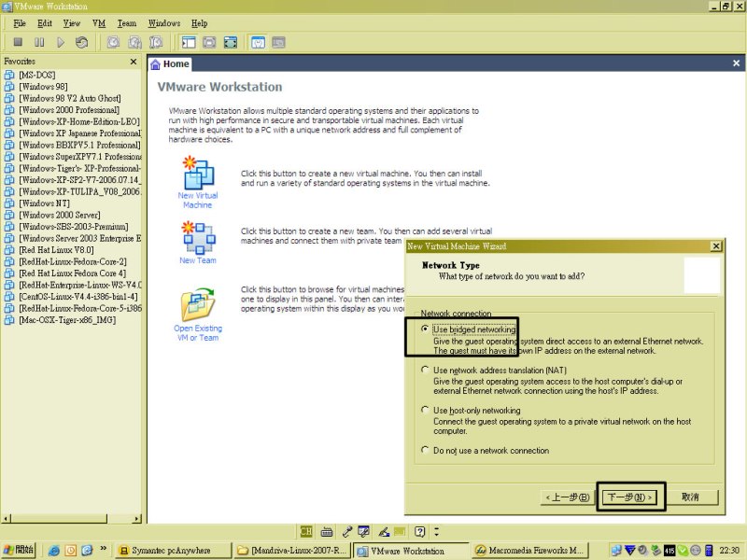Select Do not use a network connection
The height and width of the screenshot is (560, 747).
(426, 451)
